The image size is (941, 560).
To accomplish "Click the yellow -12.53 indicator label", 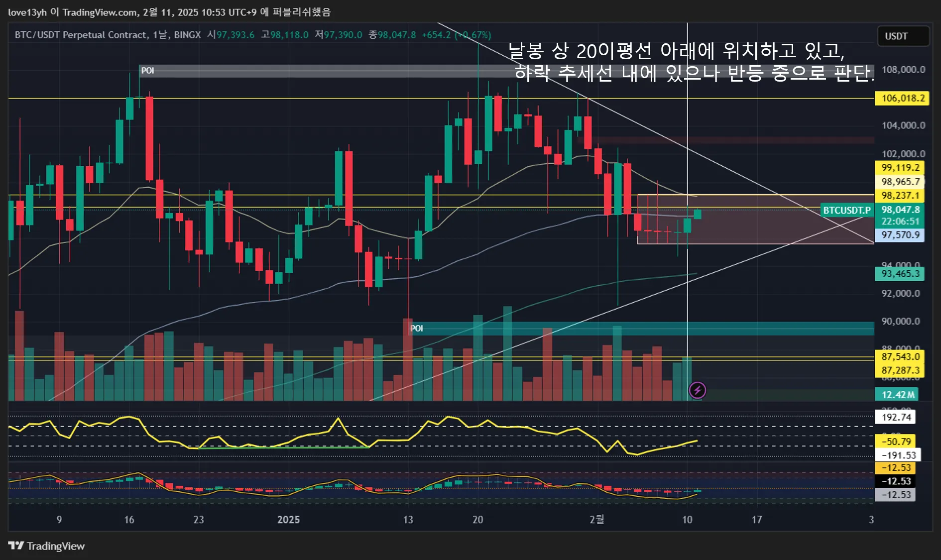I will [896, 468].
